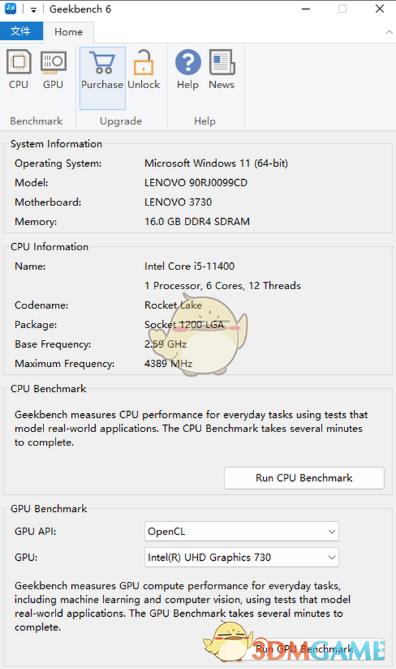Select the Package label
The width and height of the screenshot is (396, 669).
pos(36,325)
